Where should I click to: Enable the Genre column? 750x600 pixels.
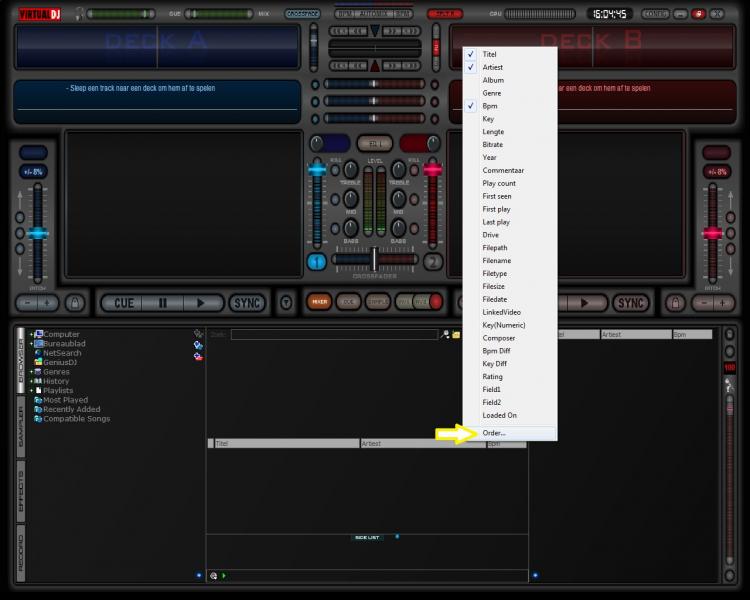pos(509,93)
